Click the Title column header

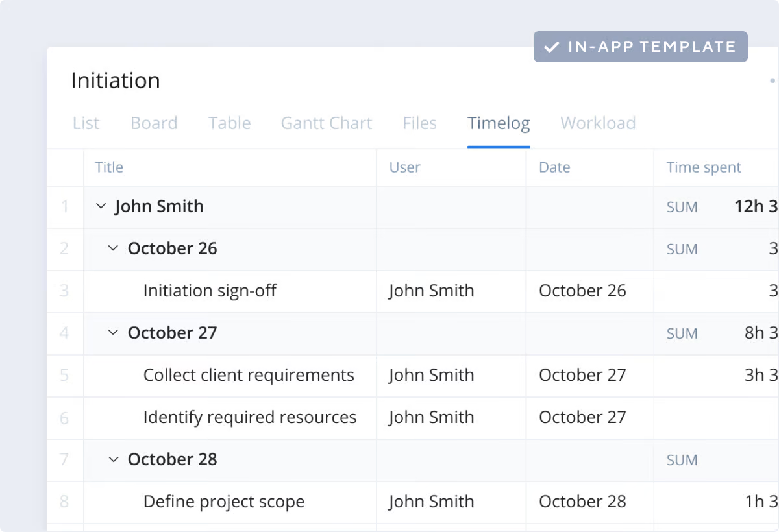click(x=109, y=167)
